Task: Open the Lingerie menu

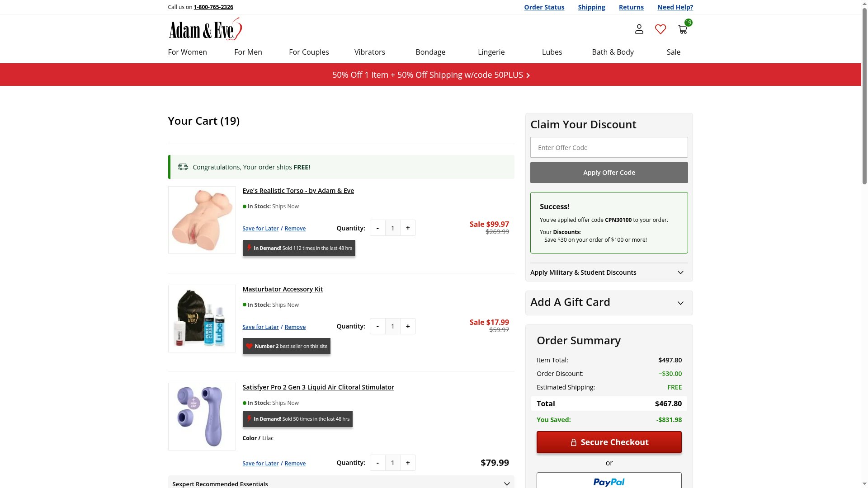Action: 491,52
